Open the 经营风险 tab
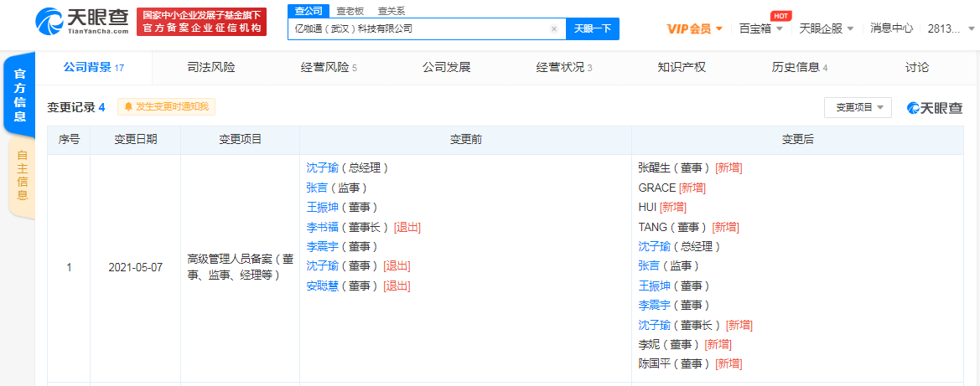 [x=329, y=67]
